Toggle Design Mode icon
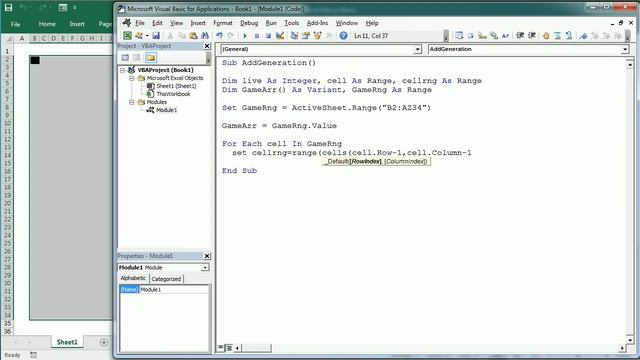The width and height of the screenshot is (640, 360). [x=280, y=36]
